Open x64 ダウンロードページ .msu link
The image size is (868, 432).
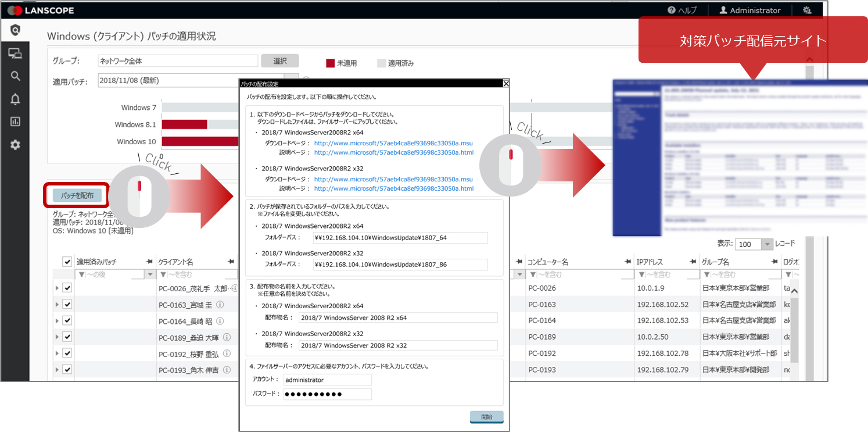pyautogui.click(x=393, y=142)
